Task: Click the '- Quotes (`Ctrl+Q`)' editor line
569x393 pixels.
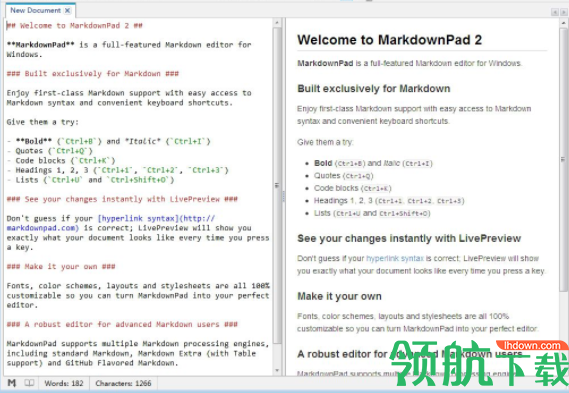Action: pyautogui.click(x=50, y=151)
